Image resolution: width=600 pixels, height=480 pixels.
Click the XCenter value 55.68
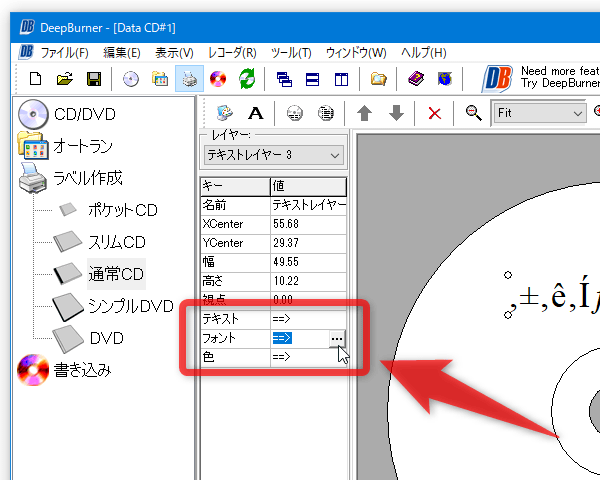[x=308, y=224]
